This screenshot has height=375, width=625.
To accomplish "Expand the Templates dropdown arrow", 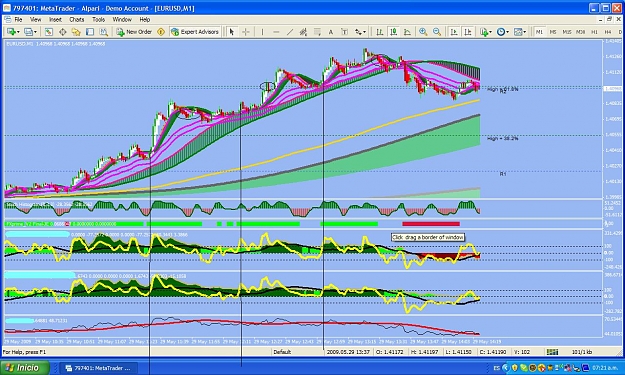I will pos(525,32).
